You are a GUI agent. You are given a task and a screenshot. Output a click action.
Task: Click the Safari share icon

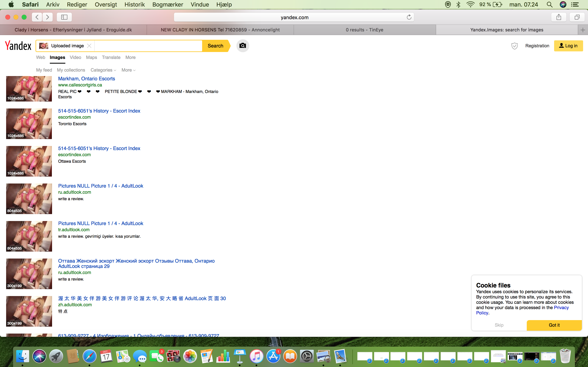(559, 17)
